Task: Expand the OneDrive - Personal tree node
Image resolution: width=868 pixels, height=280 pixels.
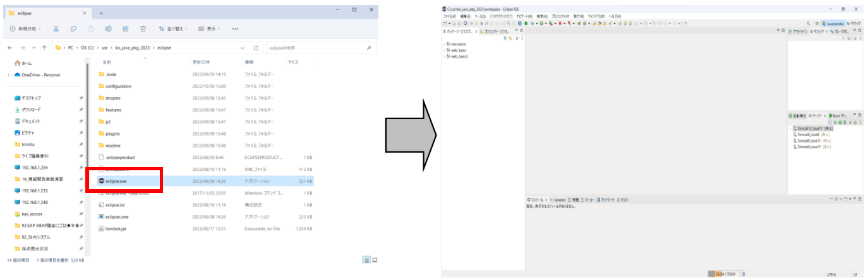Action: point(8,75)
